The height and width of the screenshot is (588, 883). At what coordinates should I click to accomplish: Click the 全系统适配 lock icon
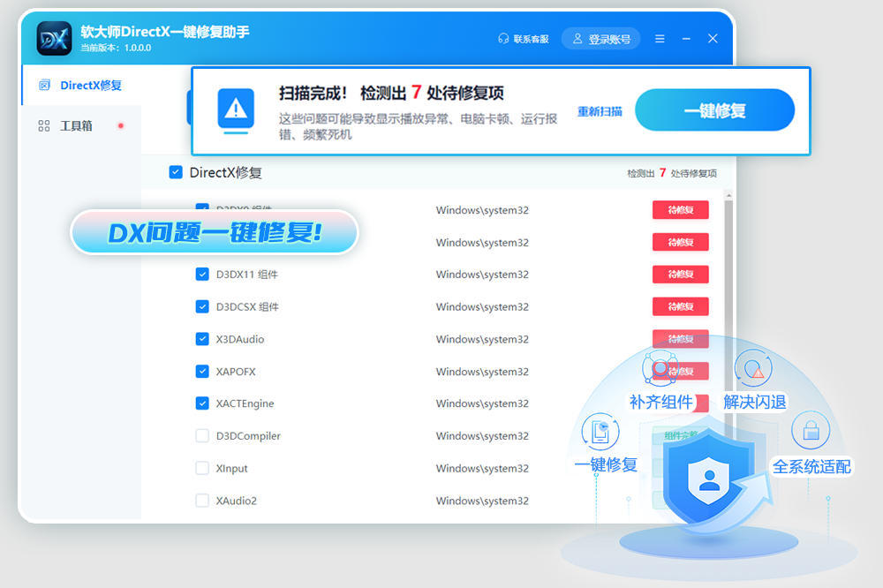click(x=811, y=431)
